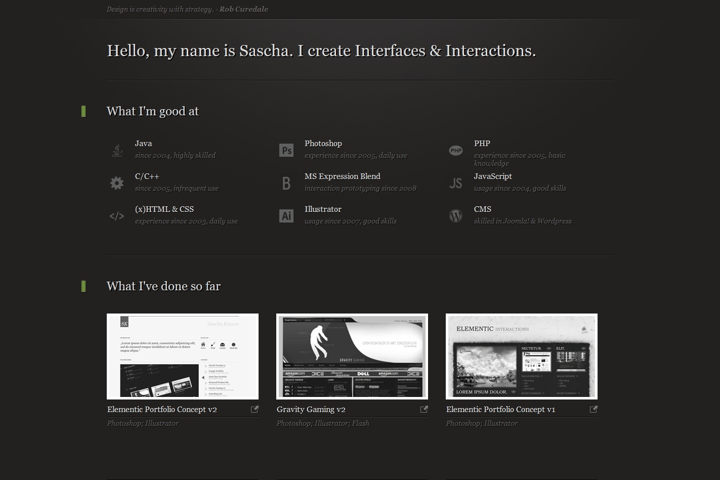The height and width of the screenshot is (480, 720).
Task: Click 'experience since 2003, daily use' text
Action: [186, 221]
